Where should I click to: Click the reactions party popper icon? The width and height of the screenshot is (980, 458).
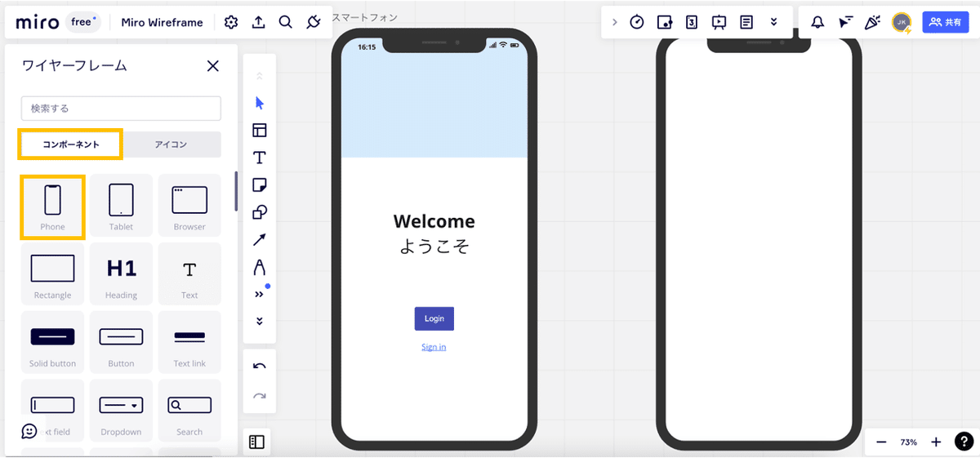[873, 23]
